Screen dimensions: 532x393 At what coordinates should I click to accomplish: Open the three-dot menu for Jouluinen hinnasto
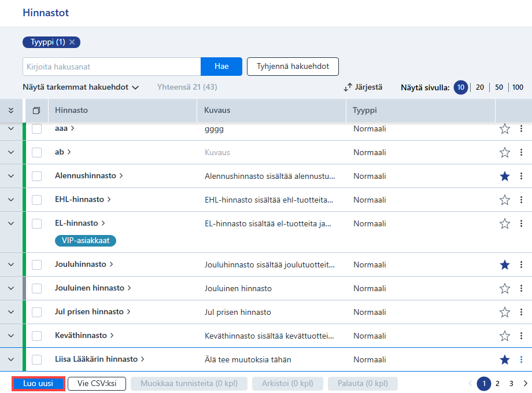tap(521, 288)
